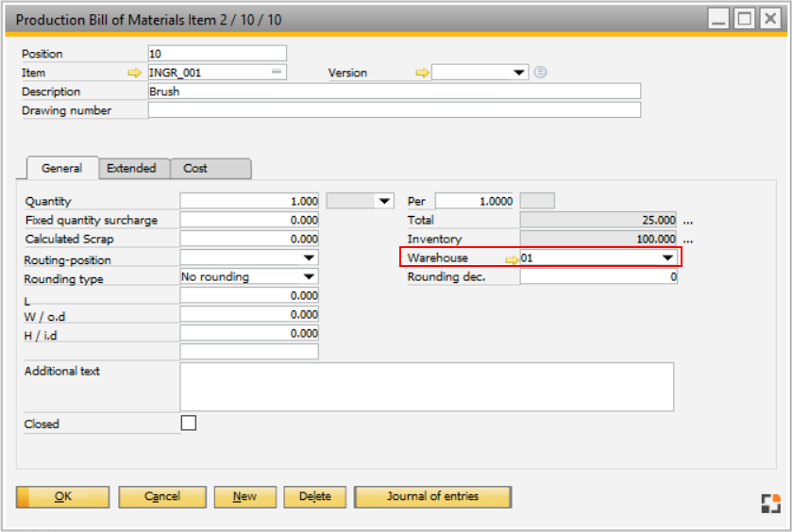Click the Cancel button

point(162,497)
